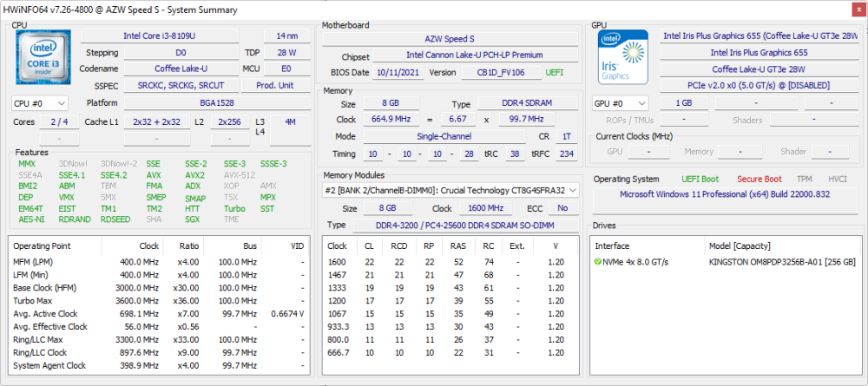
Task: Select the 666.7 memory timing row
Action: tap(450, 353)
